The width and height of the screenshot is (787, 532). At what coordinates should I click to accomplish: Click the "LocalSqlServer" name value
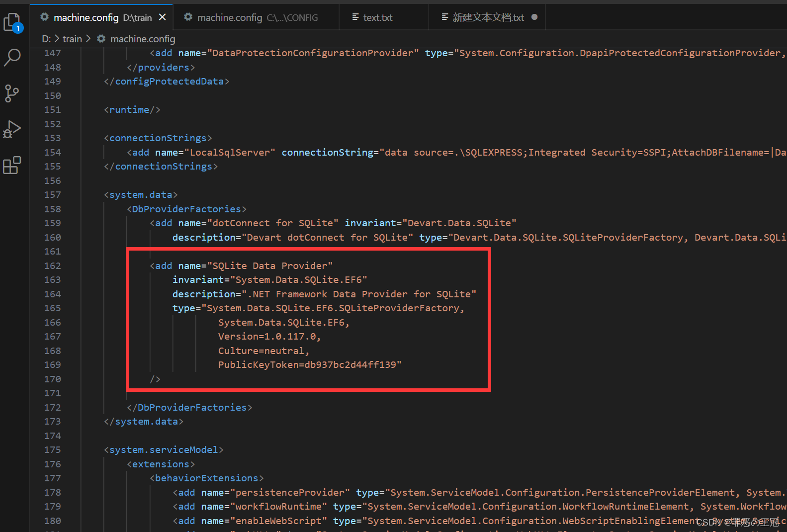(230, 153)
